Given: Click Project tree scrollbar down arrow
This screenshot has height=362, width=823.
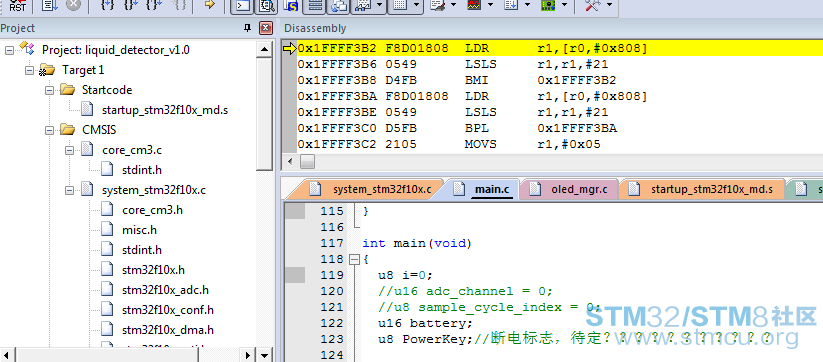Looking at the screenshot, I should (x=266, y=355).
